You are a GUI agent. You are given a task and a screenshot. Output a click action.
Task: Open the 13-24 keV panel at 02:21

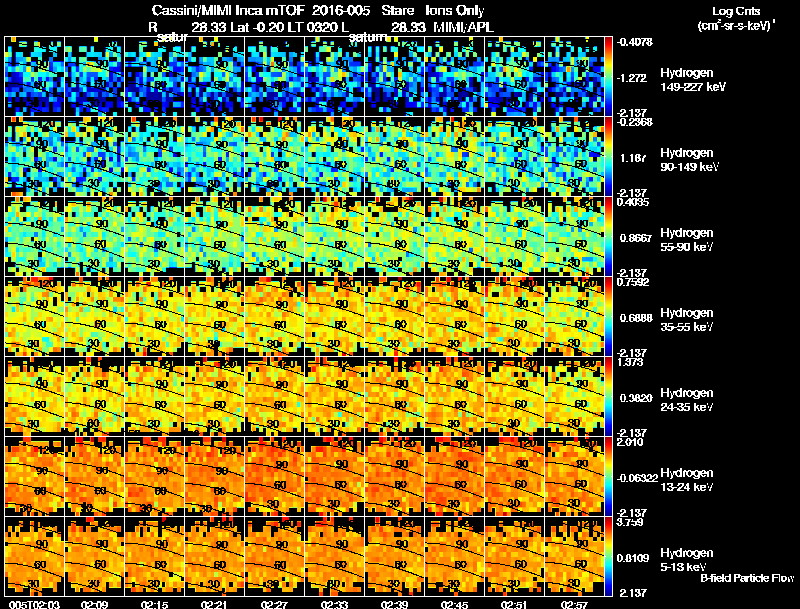pos(214,477)
